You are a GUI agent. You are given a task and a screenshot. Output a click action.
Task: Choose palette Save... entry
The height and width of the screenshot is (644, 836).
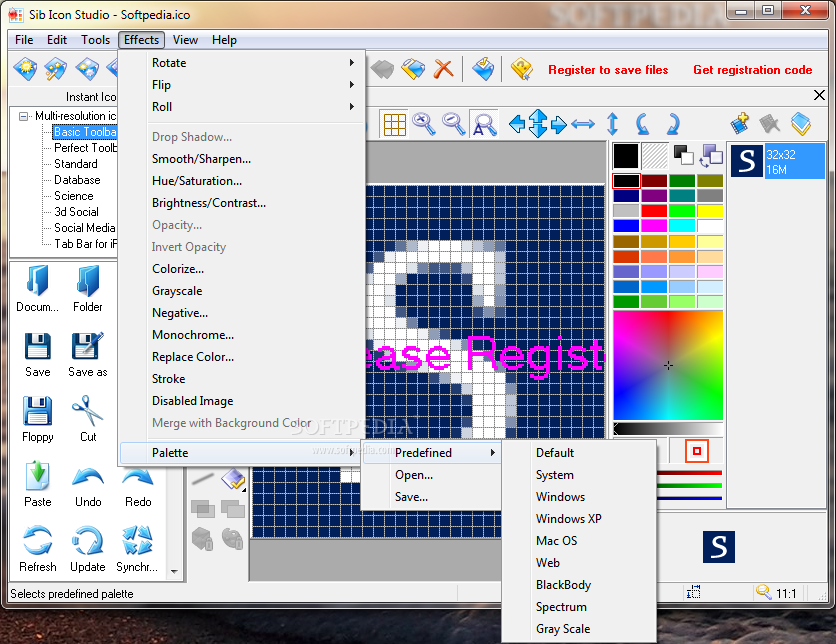pyautogui.click(x=431, y=497)
